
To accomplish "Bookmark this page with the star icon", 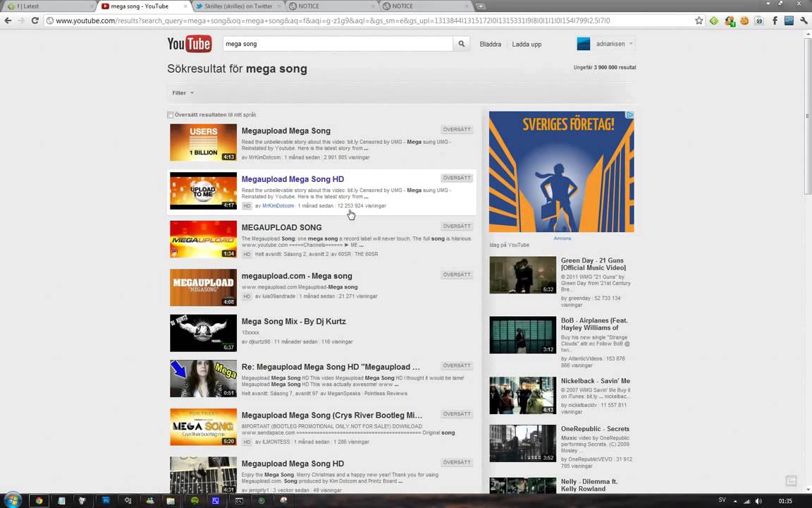I will tap(699, 20).
